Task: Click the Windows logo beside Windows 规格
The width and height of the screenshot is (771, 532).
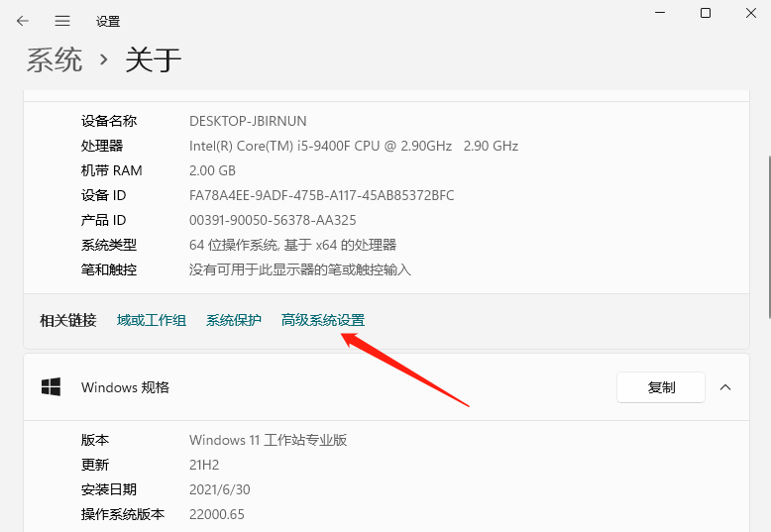Action: point(51,387)
